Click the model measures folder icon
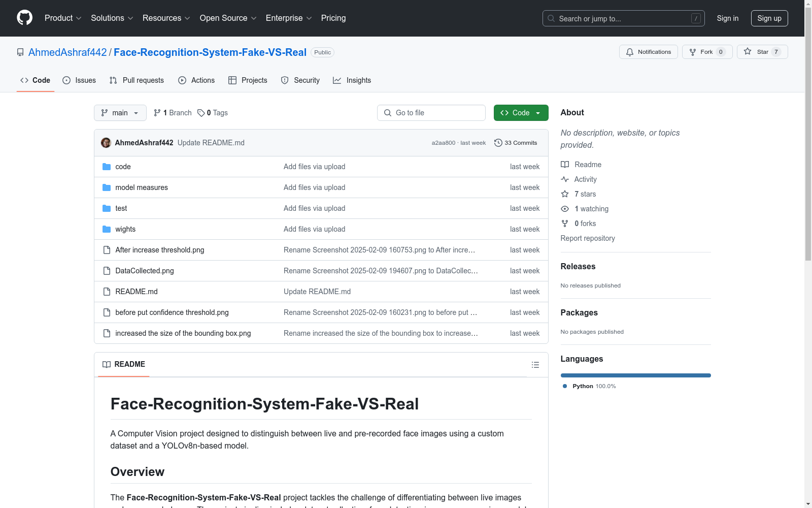This screenshot has height=508, width=812. [107, 187]
